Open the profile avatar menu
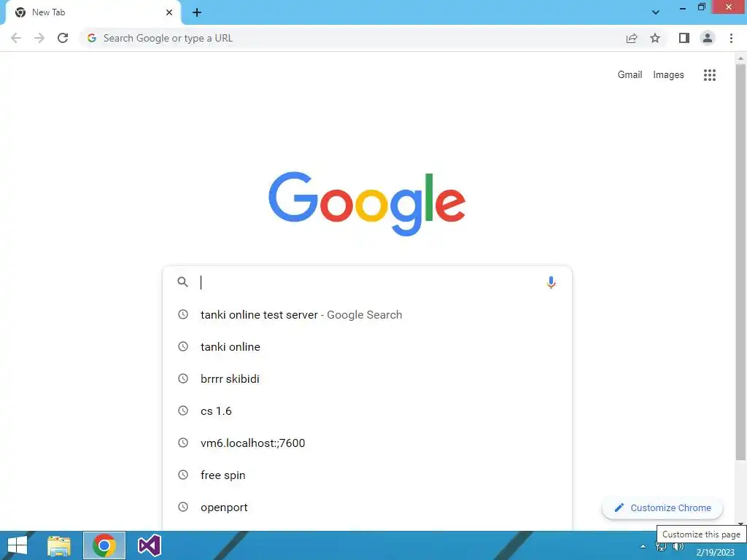 [708, 38]
